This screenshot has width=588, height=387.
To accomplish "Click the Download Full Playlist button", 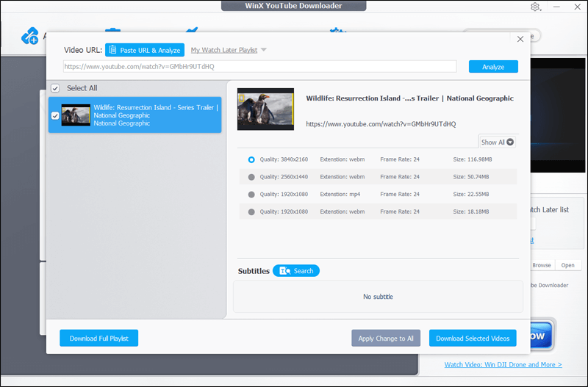I will (99, 338).
